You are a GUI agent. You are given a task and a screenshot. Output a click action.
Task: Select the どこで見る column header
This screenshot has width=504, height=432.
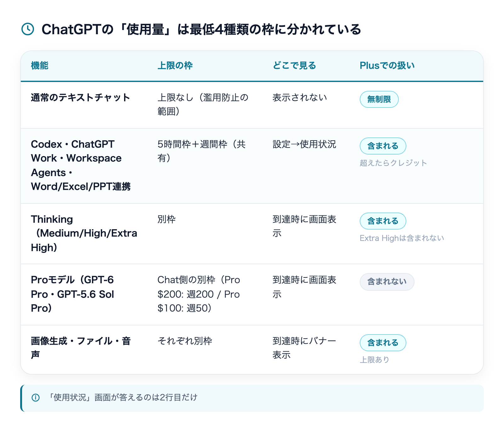[294, 66]
